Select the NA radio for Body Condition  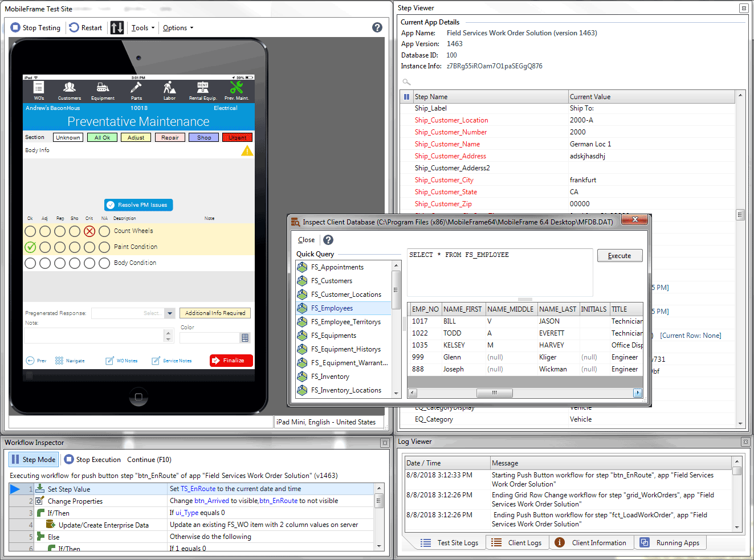click(x=104, y=263)
